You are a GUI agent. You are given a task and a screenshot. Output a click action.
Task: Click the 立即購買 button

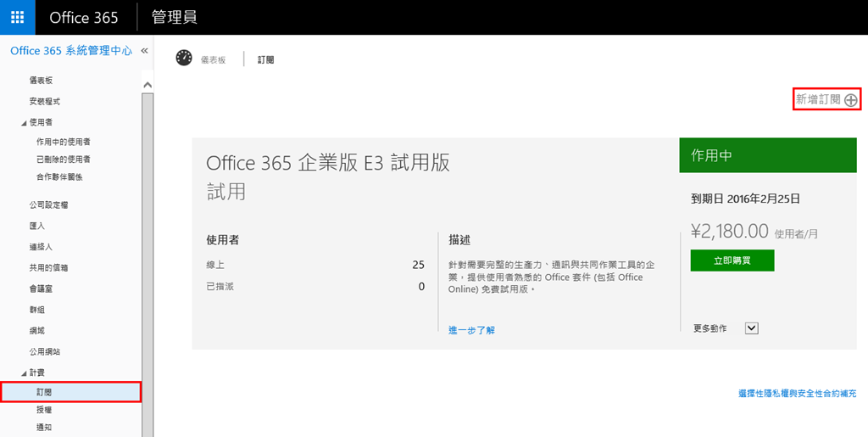(x=732, y=261)
